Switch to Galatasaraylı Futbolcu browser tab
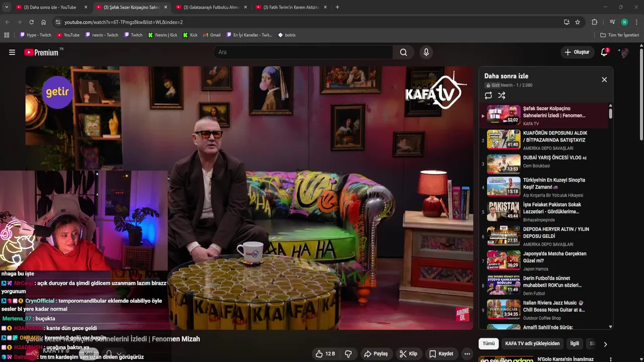644x362 pixels. tap(211, 7)
